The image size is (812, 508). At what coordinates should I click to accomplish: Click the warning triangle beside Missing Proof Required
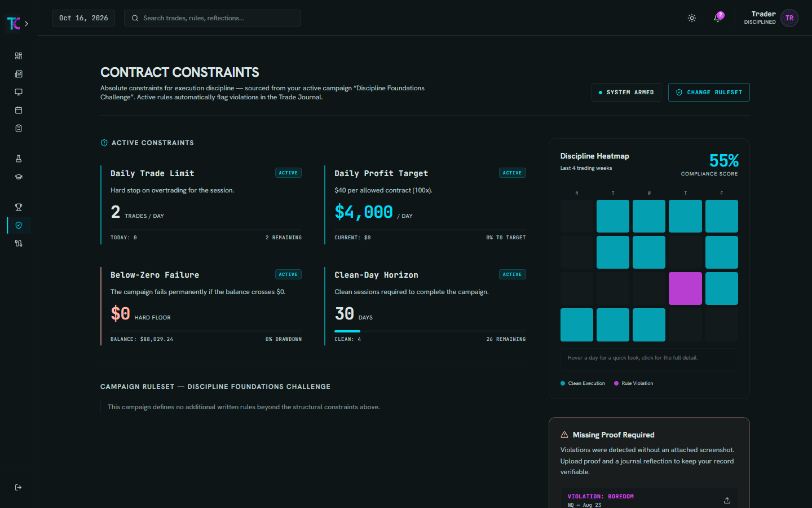[564, 435]
